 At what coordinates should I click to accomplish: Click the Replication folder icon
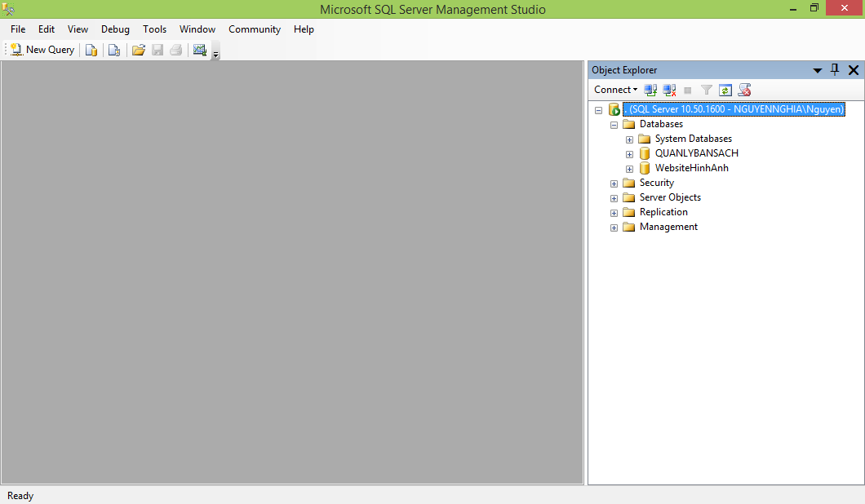pyautogui.click(x=629, y=212)
